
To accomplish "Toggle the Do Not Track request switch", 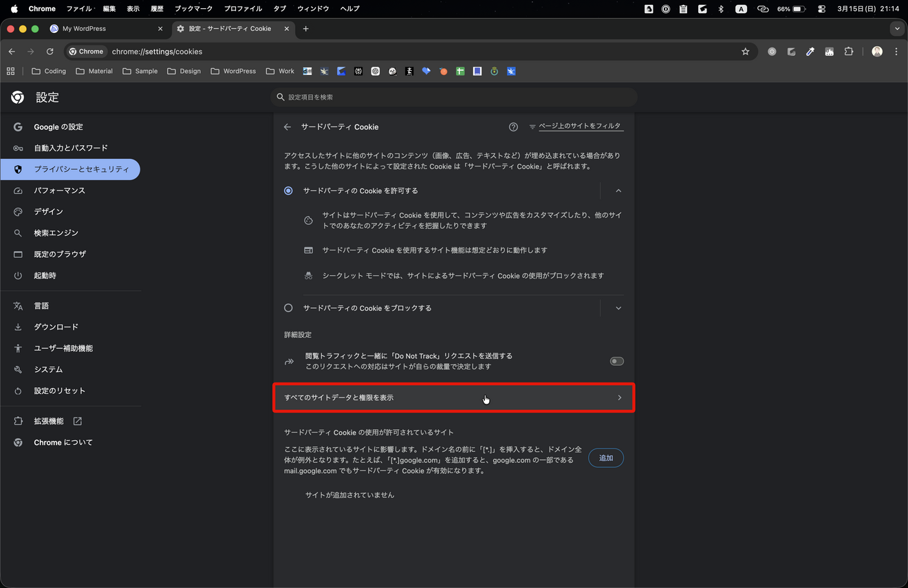I will click(x=616, y=361).
